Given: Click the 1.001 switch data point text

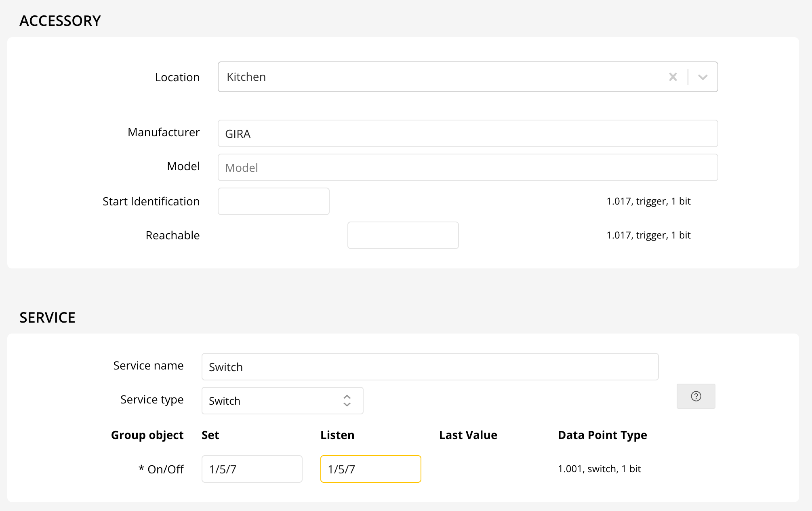Looking at the screenshot, I should click(599, 469).
